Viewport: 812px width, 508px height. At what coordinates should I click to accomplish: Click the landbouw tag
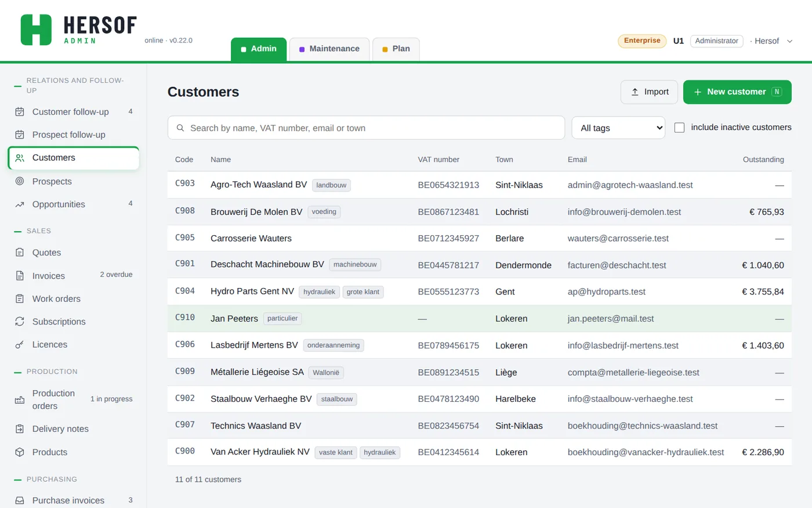coord(331,185)
